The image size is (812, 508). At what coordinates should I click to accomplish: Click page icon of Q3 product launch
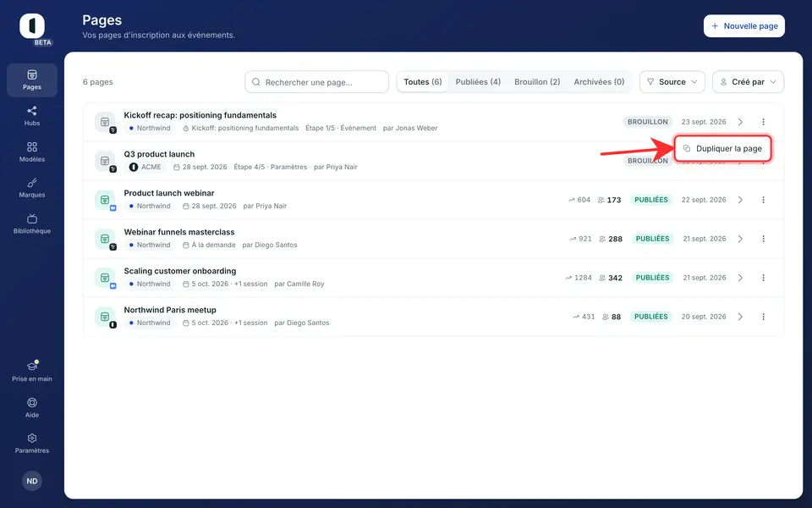tap(105, 161)
